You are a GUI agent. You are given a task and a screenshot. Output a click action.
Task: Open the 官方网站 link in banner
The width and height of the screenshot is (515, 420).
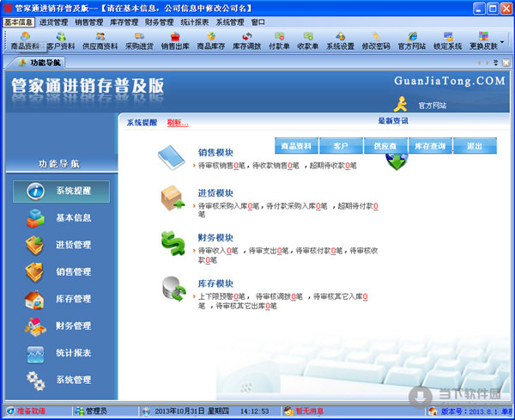pyautogui.click(x=433, y=106)
